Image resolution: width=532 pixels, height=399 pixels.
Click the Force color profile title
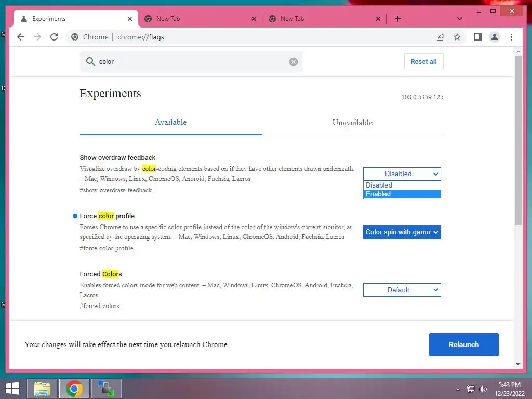pos(107,216)
